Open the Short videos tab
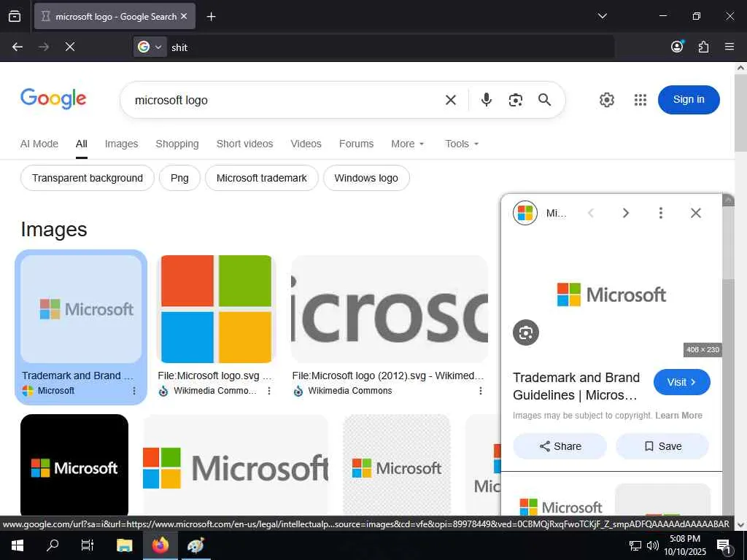The width and height of the screenshot is (747, 560). (244, 144)
